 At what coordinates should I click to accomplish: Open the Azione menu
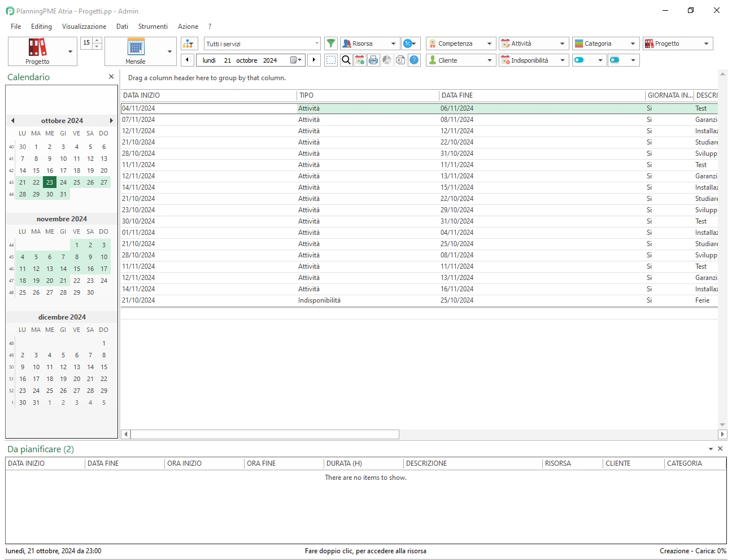pos(188,27)
